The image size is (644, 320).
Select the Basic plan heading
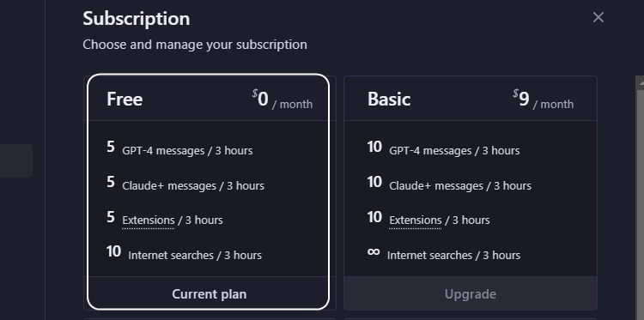pyautogui.click(x=389, y=100)
